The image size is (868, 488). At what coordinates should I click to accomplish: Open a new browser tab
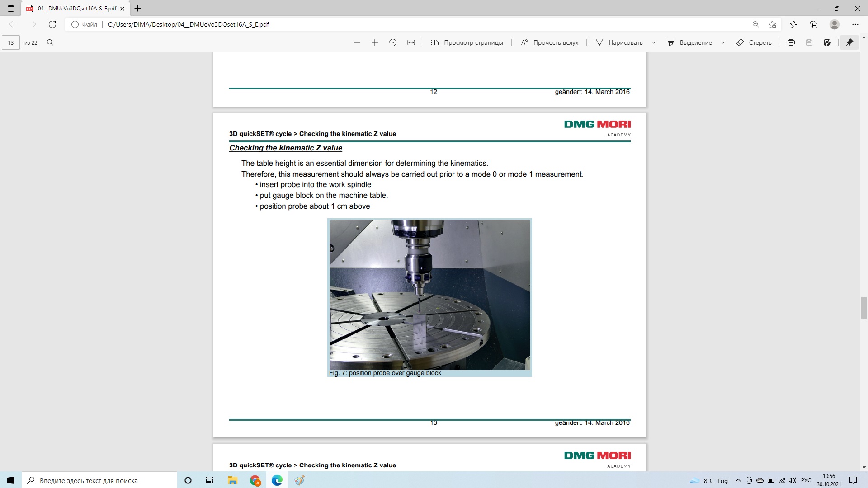tap(138, 9)
